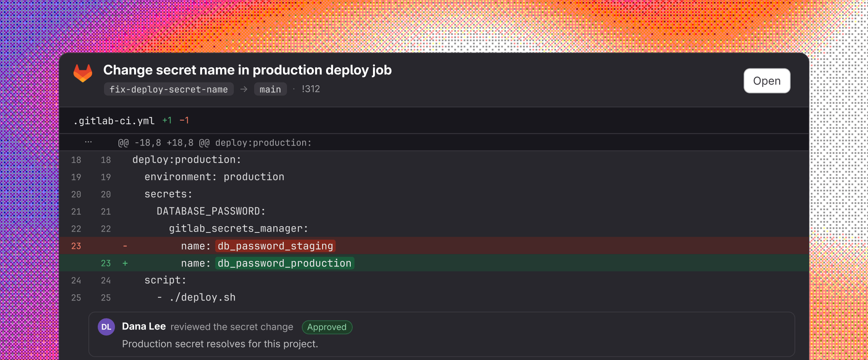This screenshot has width=868, height=360.
Task: Click the merge request title text
Action: (247, 70)
